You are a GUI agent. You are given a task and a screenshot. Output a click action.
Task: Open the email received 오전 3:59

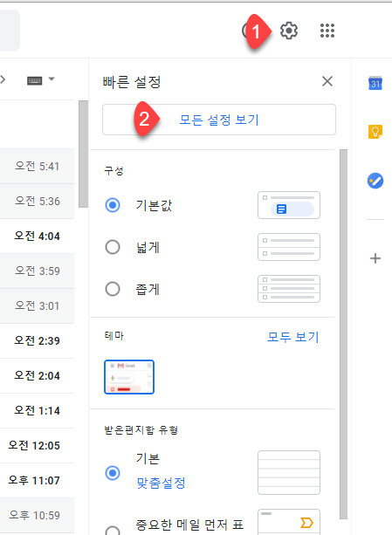[x=37, y=271]
